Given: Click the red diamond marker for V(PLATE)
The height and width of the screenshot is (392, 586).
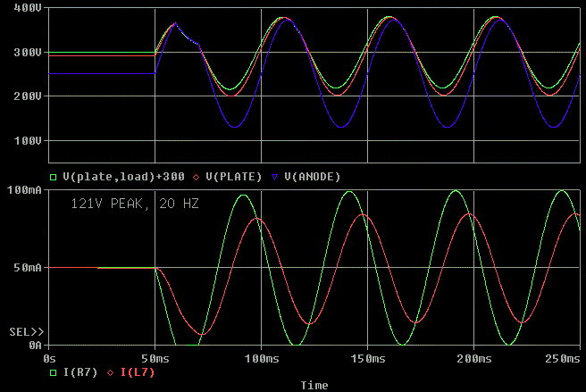Looking at the screenshot, I should 196,177.
